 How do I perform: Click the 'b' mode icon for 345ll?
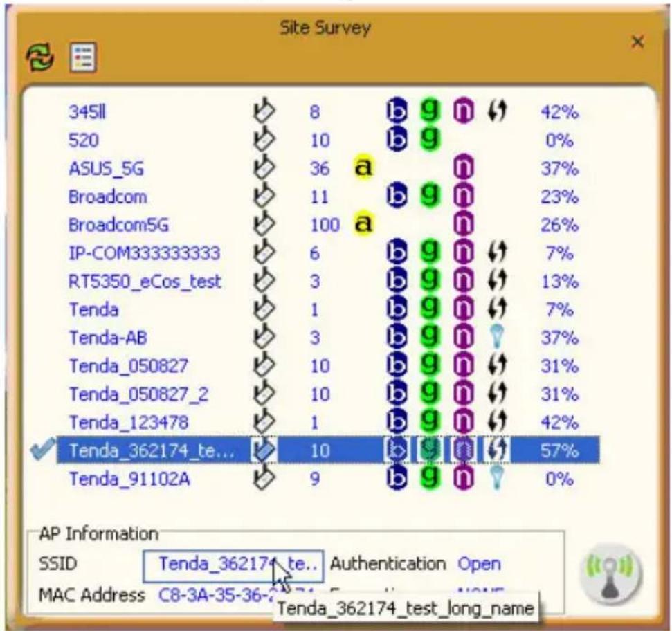[397, 111]
